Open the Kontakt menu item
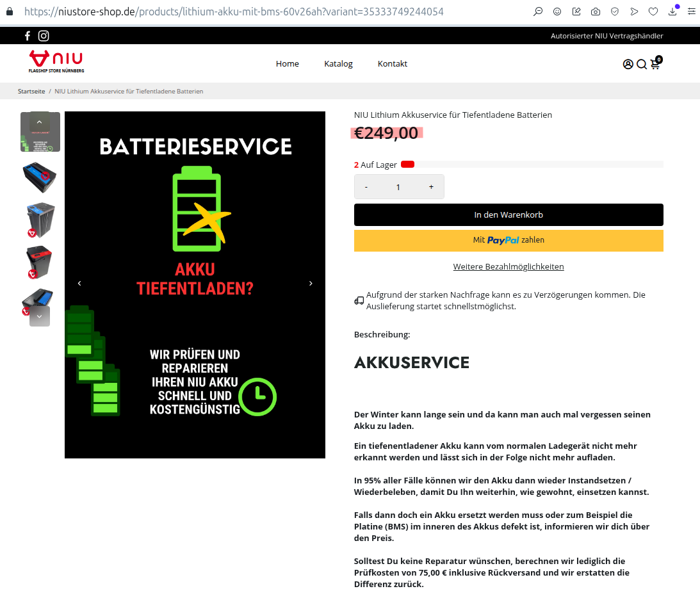The height and width of the screenshot is (598, 700). (x=392, y=63)
